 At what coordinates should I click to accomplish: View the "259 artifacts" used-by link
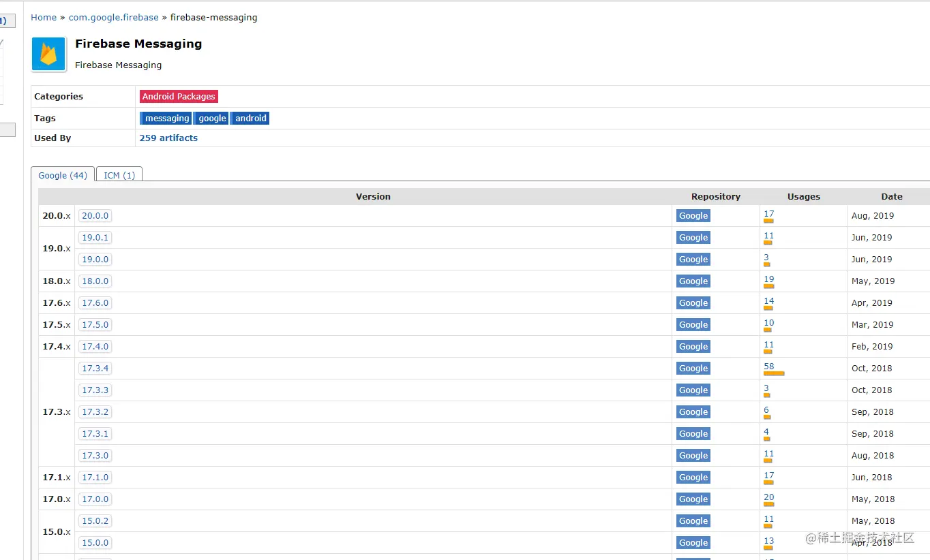pyautogui.click(x=168, y=138)
